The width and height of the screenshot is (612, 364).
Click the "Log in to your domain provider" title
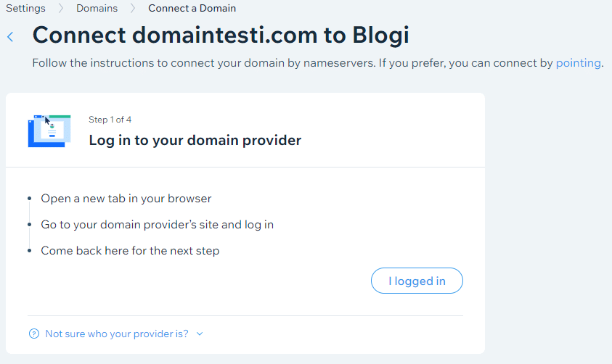(195, 140)
